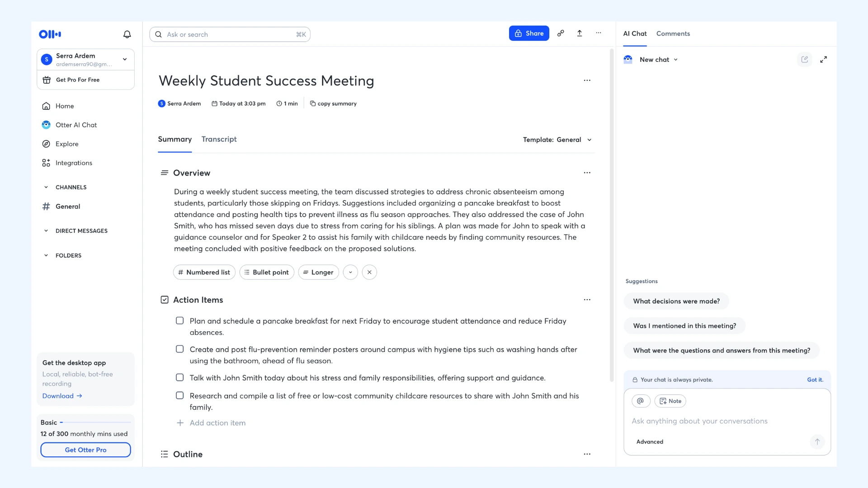Viewport: 868px width, 488px height.
Task: Click Get Otter Pro button
Action: pyautogui.click(x=85, y=450)
